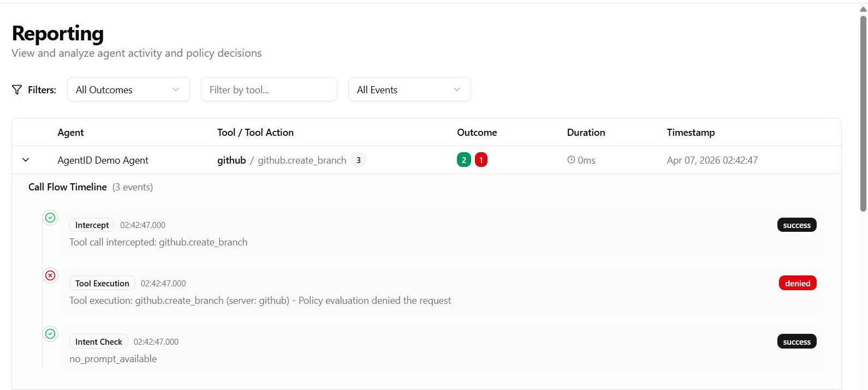Click the Filter by tool input field
This screenshot has height=390, width=868.
[x=269, y=89]
